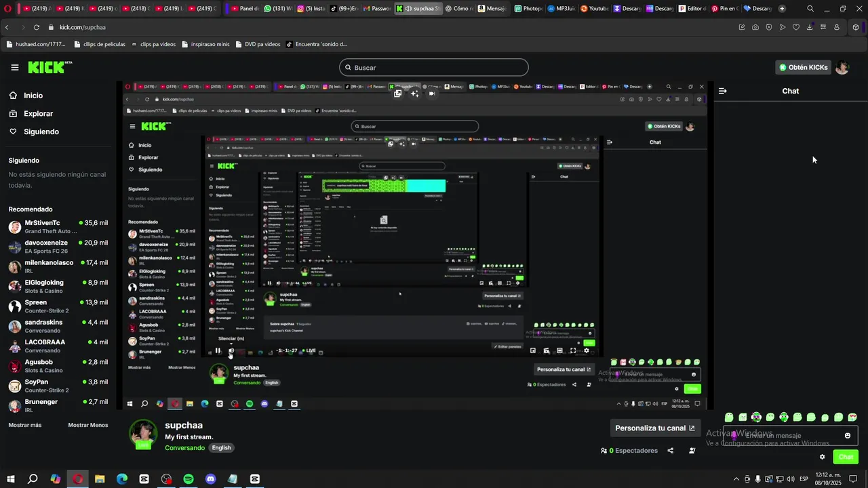
Task: Open the DVD pa videos bookmark folder
Action: (258, 44)
